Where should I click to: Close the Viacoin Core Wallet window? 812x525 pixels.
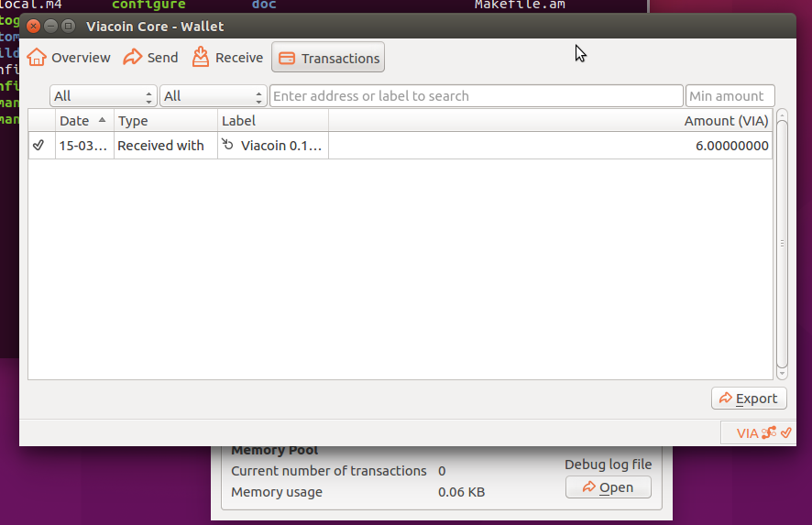pos(33,26)
